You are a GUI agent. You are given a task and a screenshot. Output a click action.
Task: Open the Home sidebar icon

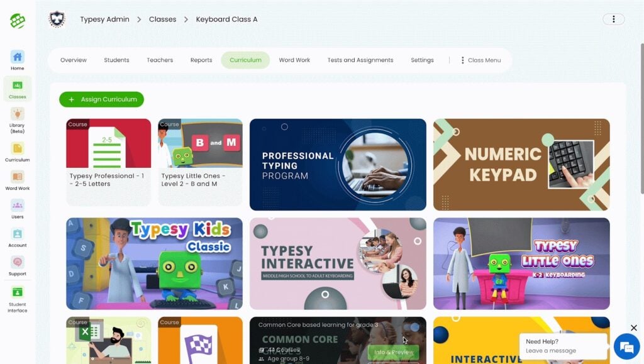[x=17, y=60]
